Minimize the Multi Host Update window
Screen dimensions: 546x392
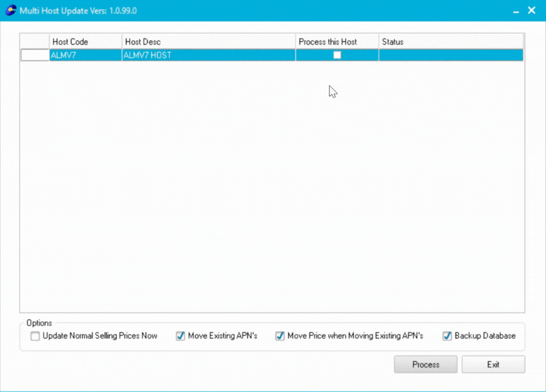point(516,11)
